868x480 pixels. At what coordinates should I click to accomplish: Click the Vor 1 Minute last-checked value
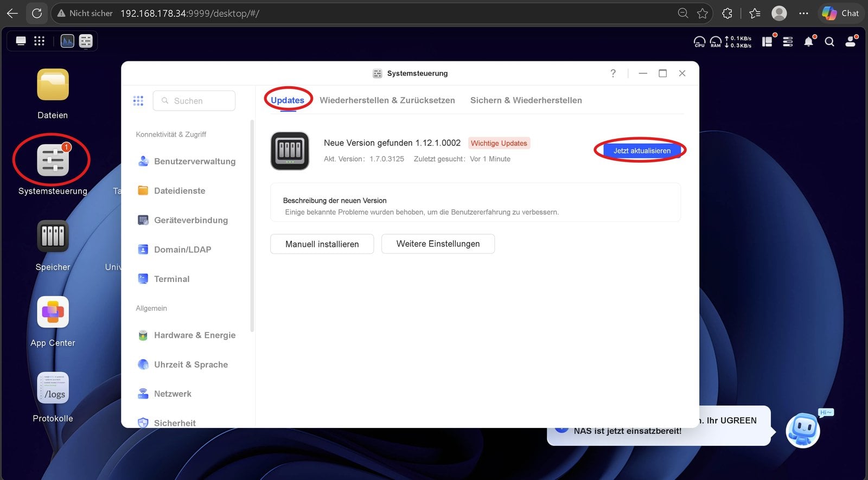pos(490,159)
